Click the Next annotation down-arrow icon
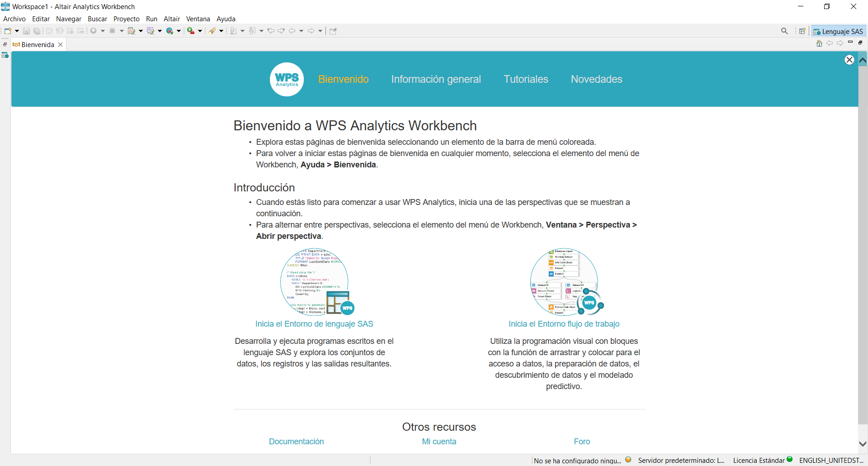 (x=233, y=31)
